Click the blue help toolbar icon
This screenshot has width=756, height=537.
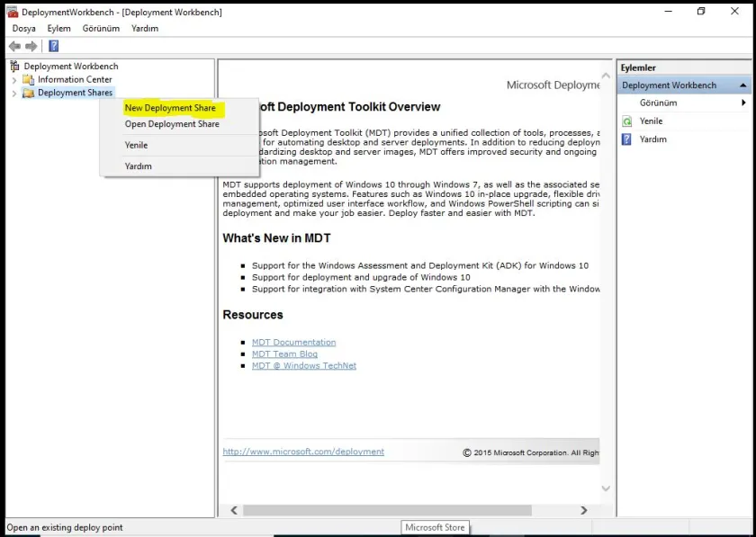(54, 46)
